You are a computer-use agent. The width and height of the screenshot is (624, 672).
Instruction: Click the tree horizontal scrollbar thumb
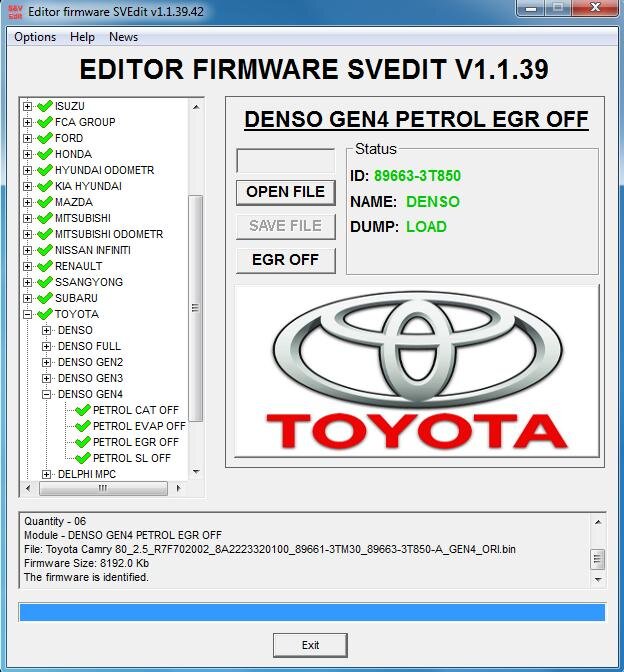(103, 488)
